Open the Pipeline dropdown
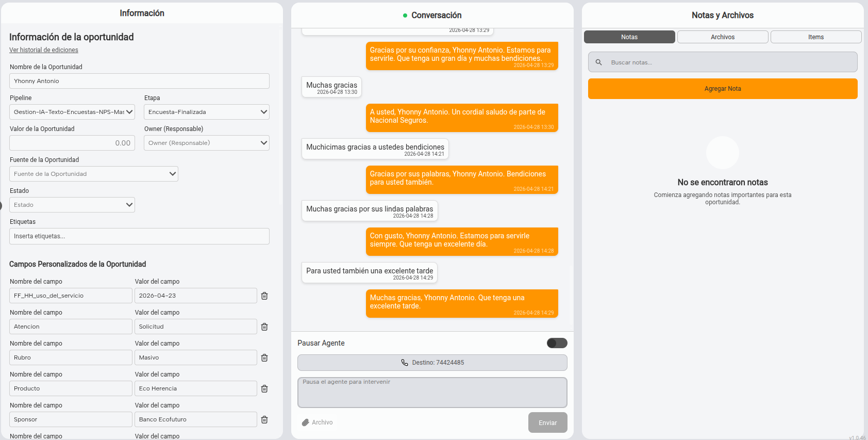This screenshot has width=868, height=440. [x=72, y=112]
